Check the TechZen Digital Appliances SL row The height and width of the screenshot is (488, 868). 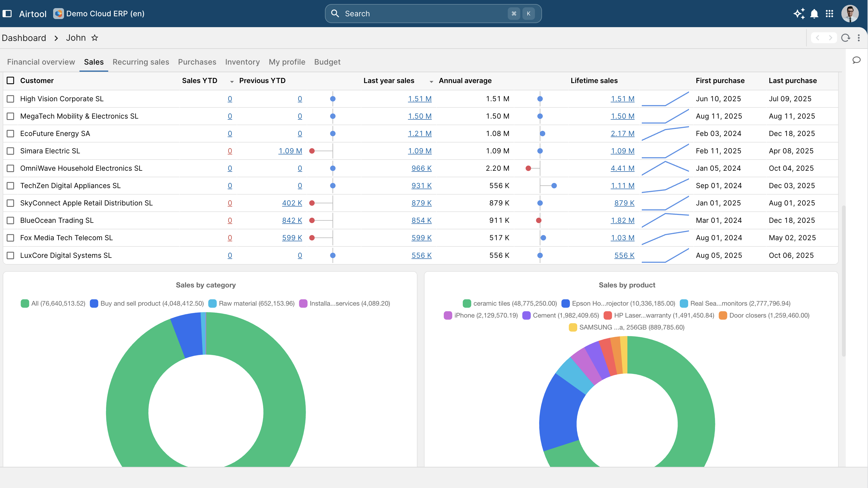click(x=11, y=185)
